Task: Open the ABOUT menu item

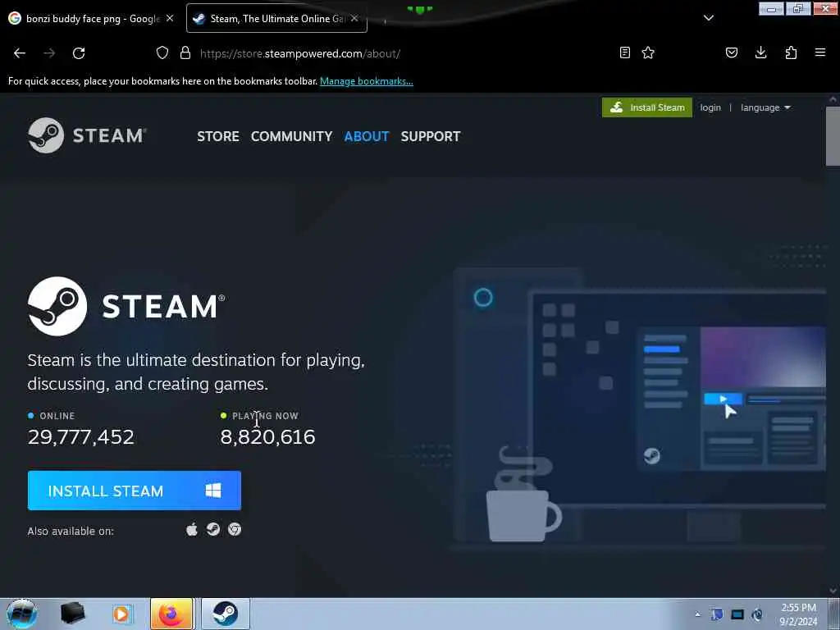Action: tap(367, 137)
